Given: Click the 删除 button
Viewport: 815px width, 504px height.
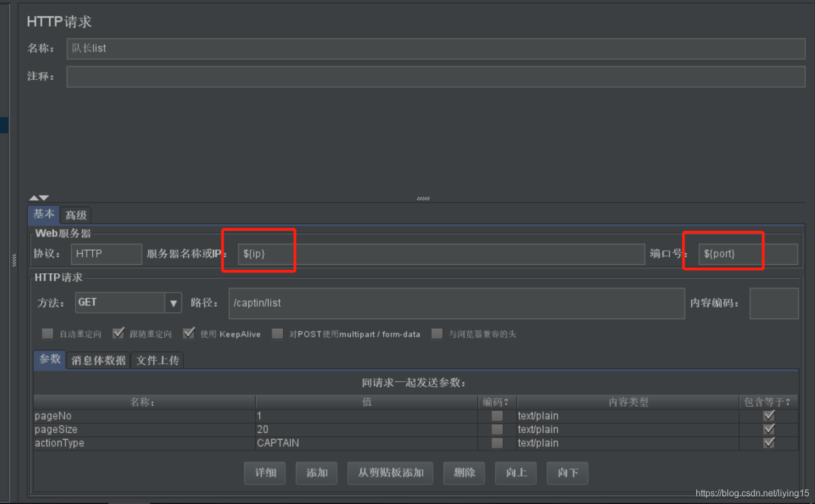Looking at the screenshot, I should (464, 473).
